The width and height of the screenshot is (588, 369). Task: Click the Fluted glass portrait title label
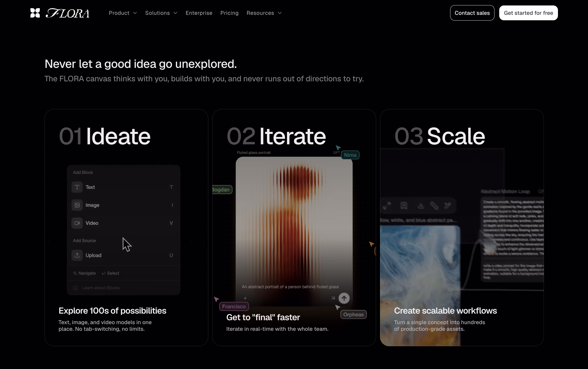(x=254, y=153)
